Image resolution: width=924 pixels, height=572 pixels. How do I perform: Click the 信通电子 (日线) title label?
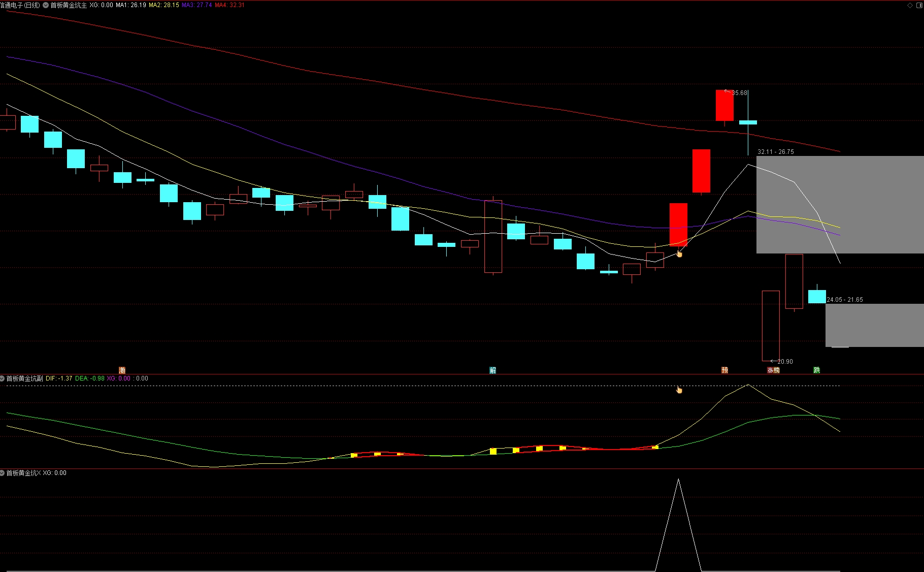click(20, 5)
